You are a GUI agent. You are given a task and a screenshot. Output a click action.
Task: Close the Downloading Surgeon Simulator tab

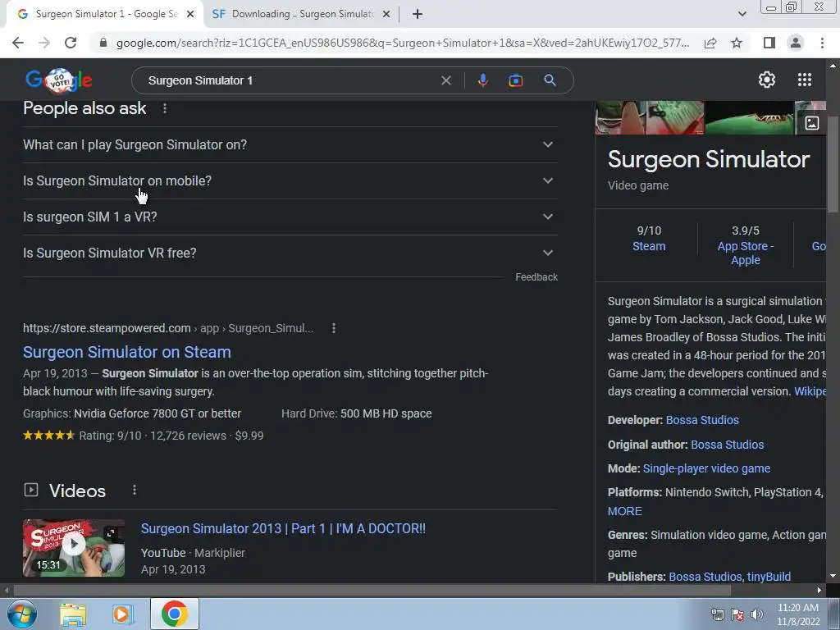pos(386,15)
